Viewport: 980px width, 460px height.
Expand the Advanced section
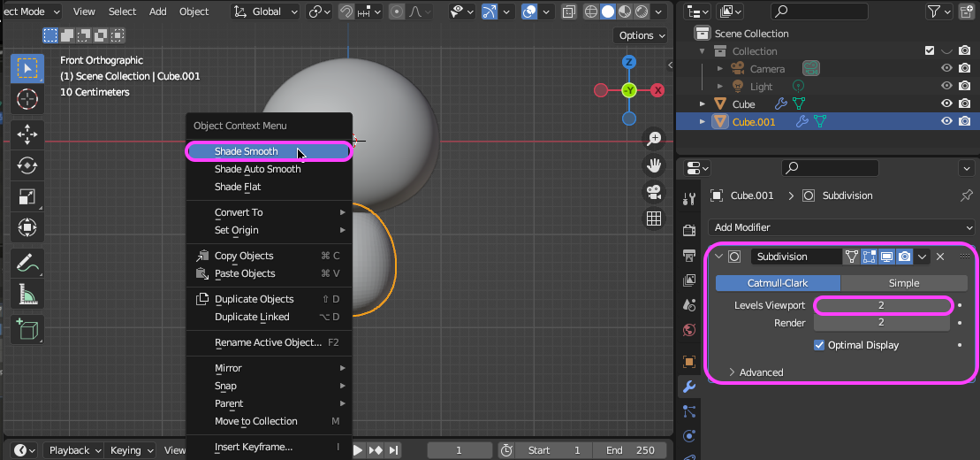point(760,372)
